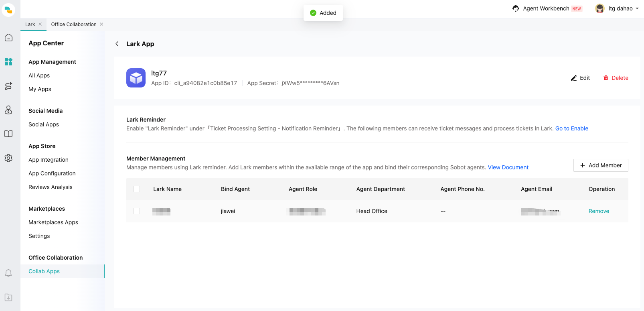Open the download tasks sidebar icon
Screen dimensions: 644x311
pos(8,297)
